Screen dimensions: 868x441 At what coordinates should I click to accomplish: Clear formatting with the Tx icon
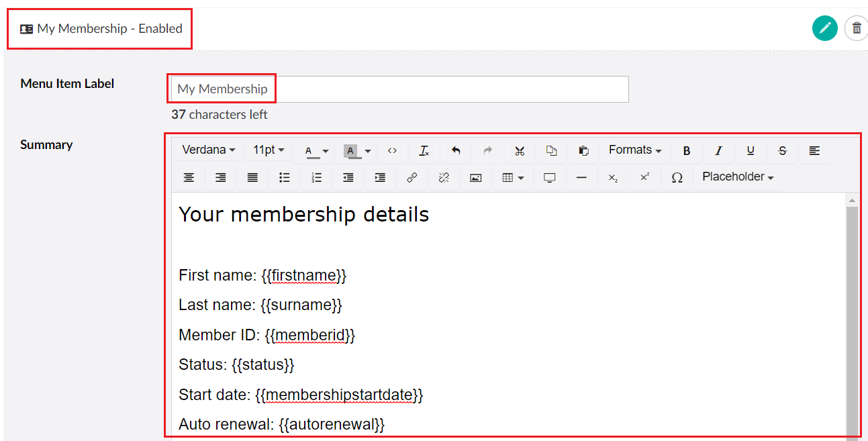[x=424, y=150]
